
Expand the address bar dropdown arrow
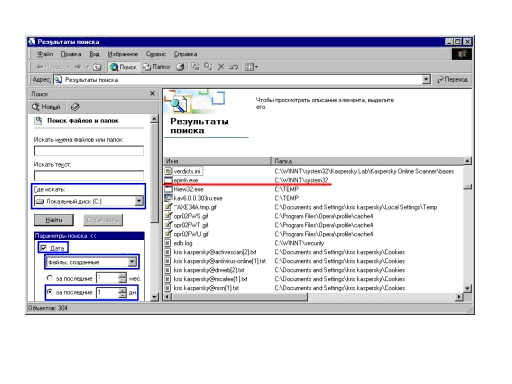pyautogui.click(x=426, y=80)
